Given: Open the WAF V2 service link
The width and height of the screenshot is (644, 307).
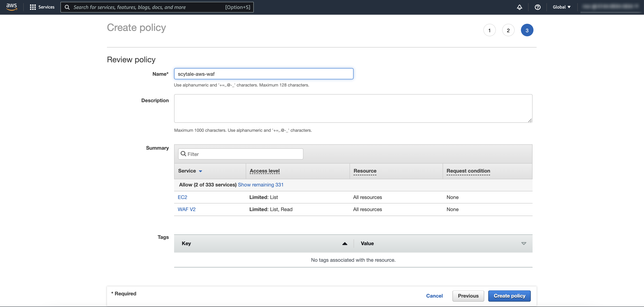Looking at the screenshot, I should (x=186, y=209).
